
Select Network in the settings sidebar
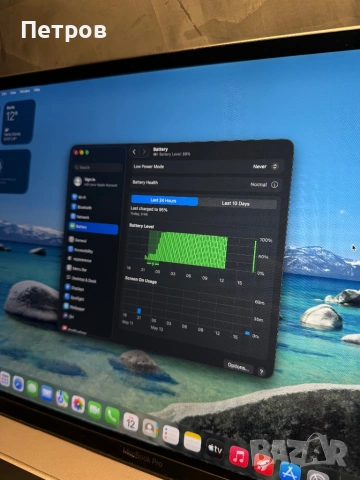point(80,217)
